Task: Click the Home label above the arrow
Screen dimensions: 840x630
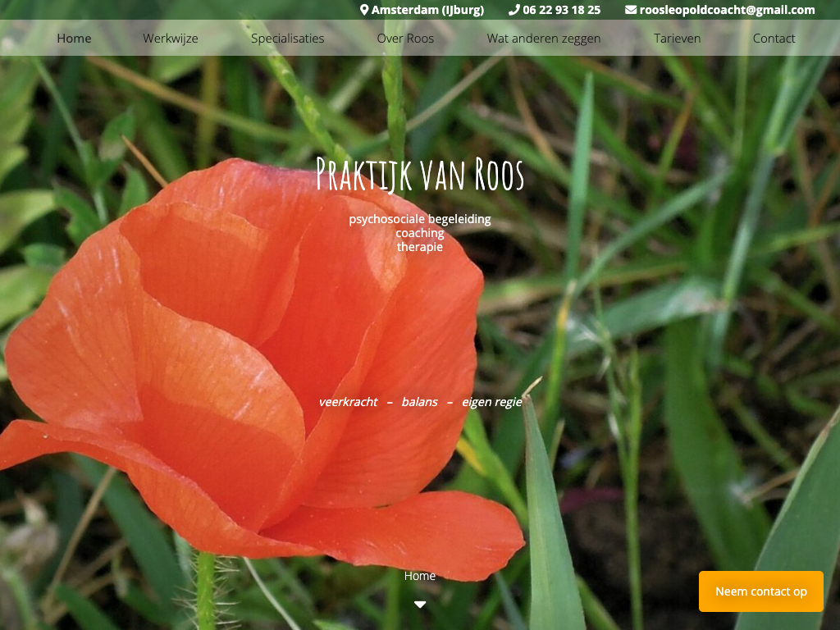Action: tap(419, 576)
